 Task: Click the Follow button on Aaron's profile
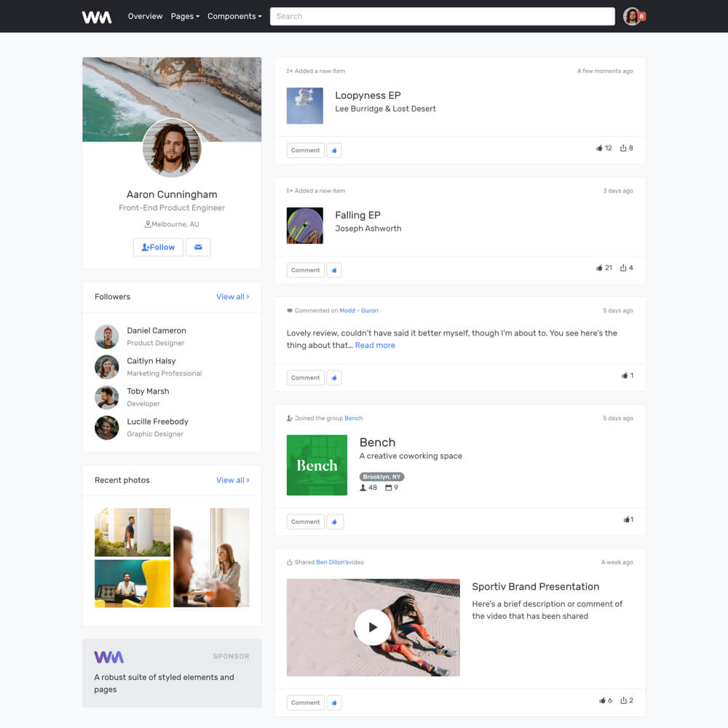point(158,247)
